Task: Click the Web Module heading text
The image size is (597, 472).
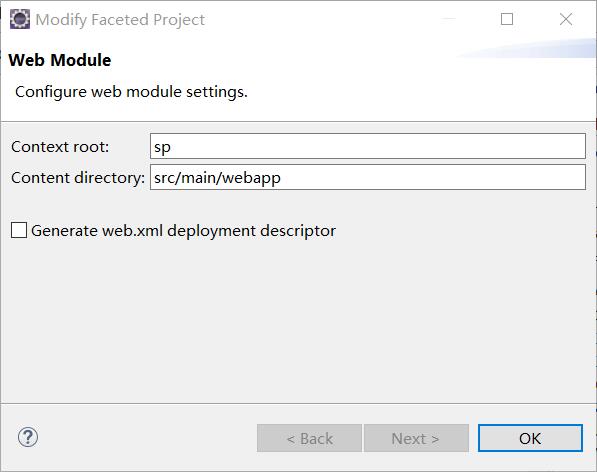Action: tap(60, 60)
